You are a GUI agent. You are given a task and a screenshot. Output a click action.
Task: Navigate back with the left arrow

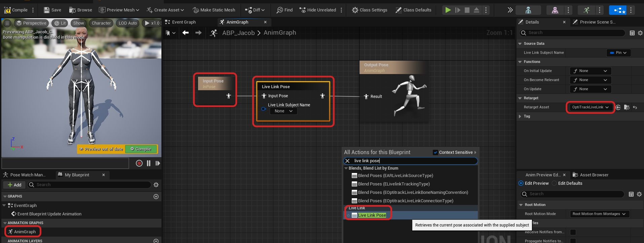pos(185,33)
